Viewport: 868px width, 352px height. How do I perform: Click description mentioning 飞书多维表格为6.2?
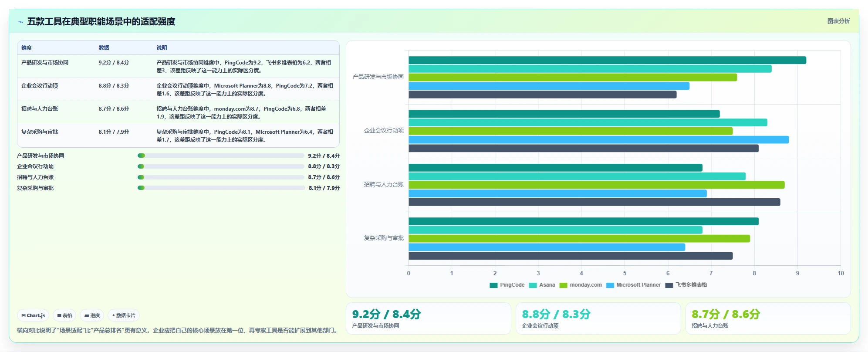[x=244, y=67]
